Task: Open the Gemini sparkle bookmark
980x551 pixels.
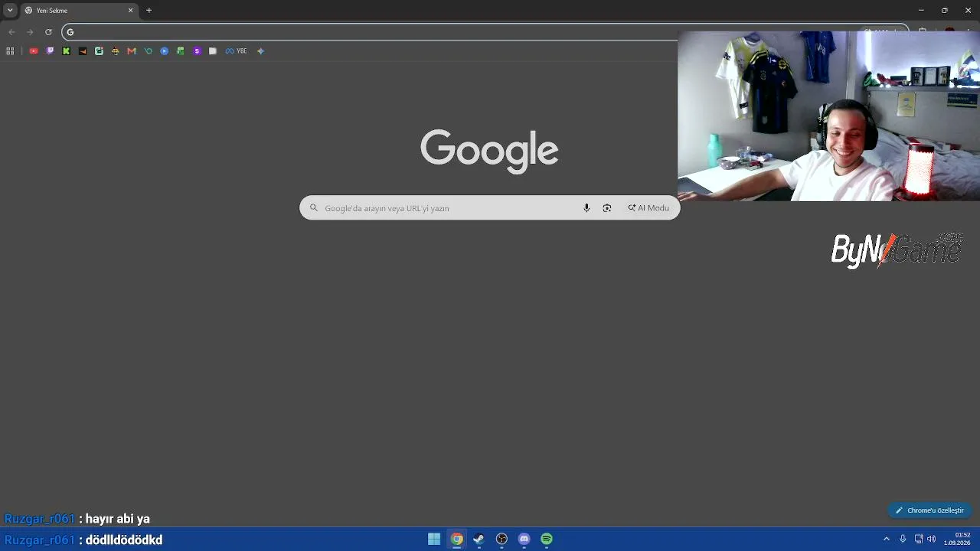Action: pyautogui.click(x=260, y=51)
